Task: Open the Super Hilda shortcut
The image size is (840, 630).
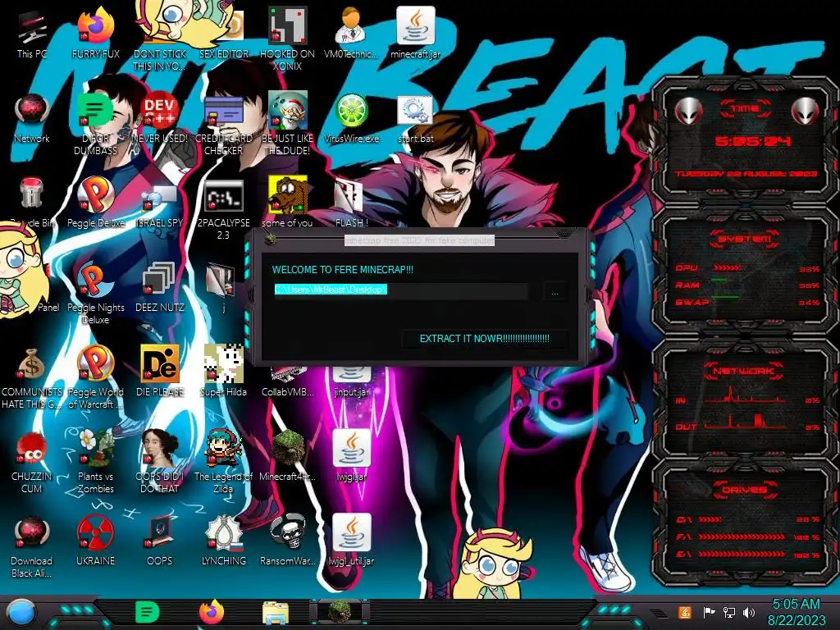Action: tap(223, 370)
